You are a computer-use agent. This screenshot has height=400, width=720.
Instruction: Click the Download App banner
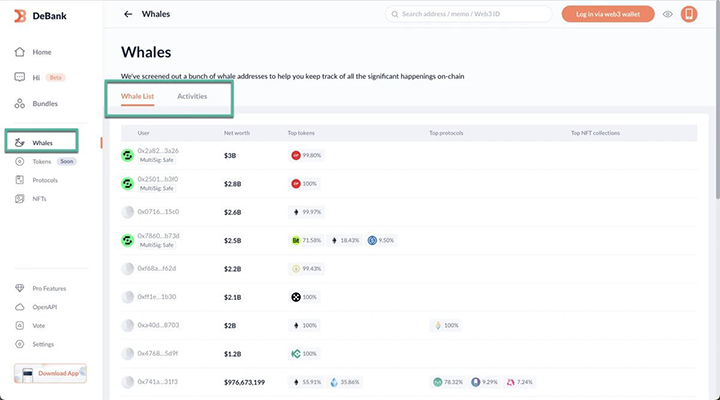50,373
